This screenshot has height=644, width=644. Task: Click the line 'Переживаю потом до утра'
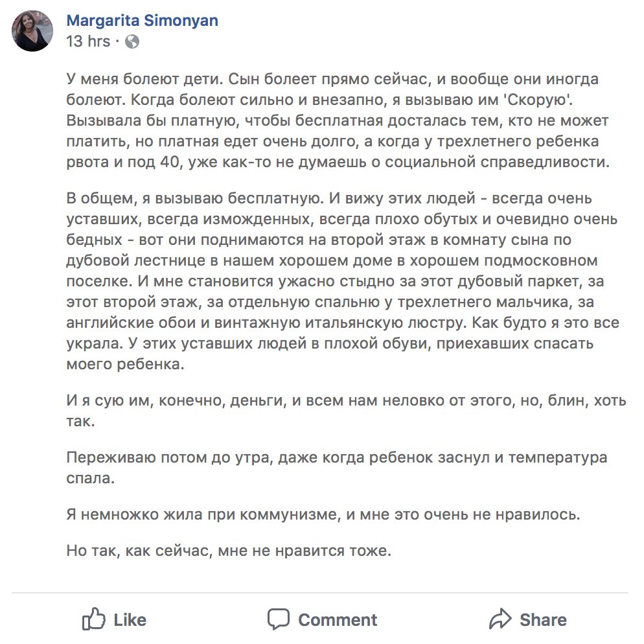click(x=337, y=467)
